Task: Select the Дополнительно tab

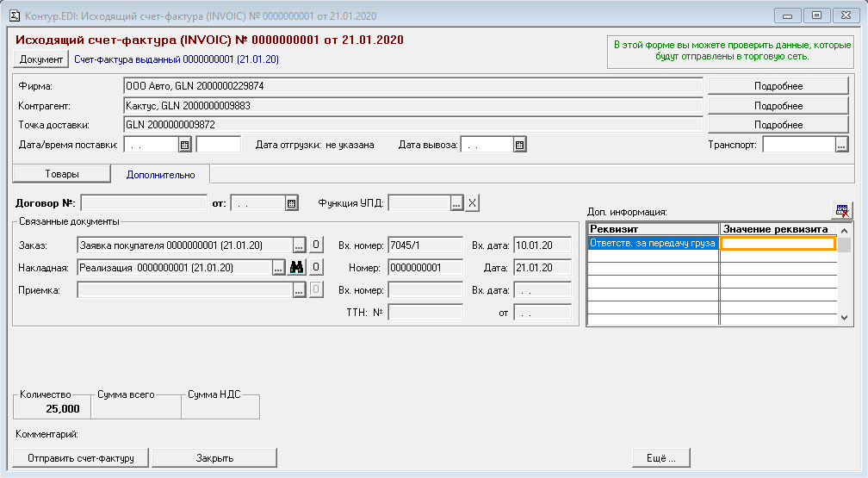Action: point(160,175)
